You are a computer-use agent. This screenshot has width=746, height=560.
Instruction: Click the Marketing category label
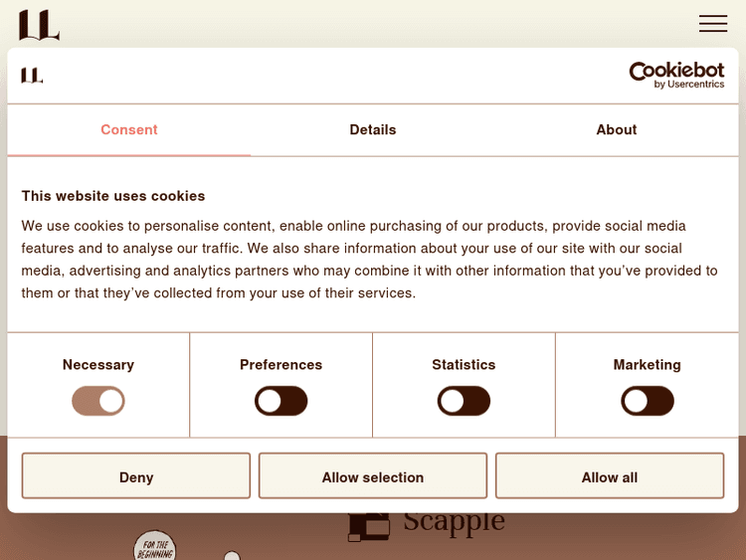point(648,365)
